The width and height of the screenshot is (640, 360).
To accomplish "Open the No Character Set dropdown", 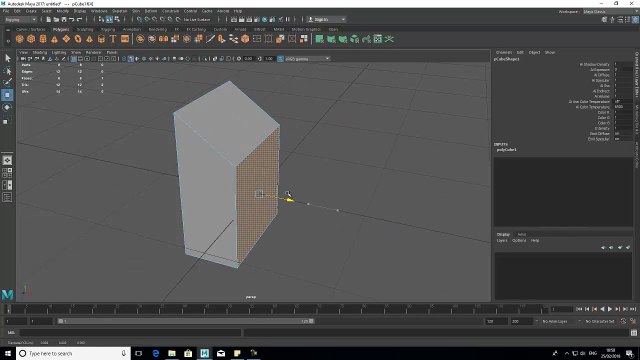I will click(x=600, y=321).
